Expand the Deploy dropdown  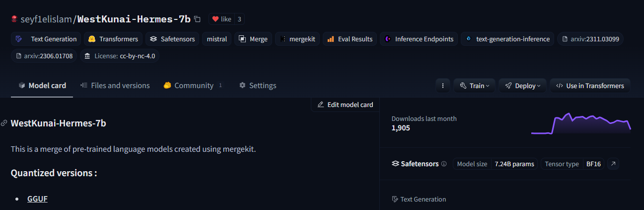click(x=522, y=86)
